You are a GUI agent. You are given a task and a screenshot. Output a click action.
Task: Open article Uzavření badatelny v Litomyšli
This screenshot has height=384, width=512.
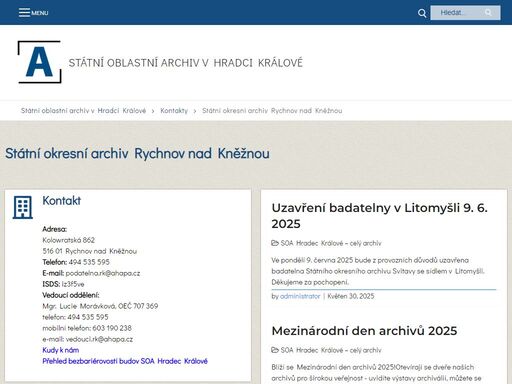coord(379,216)
